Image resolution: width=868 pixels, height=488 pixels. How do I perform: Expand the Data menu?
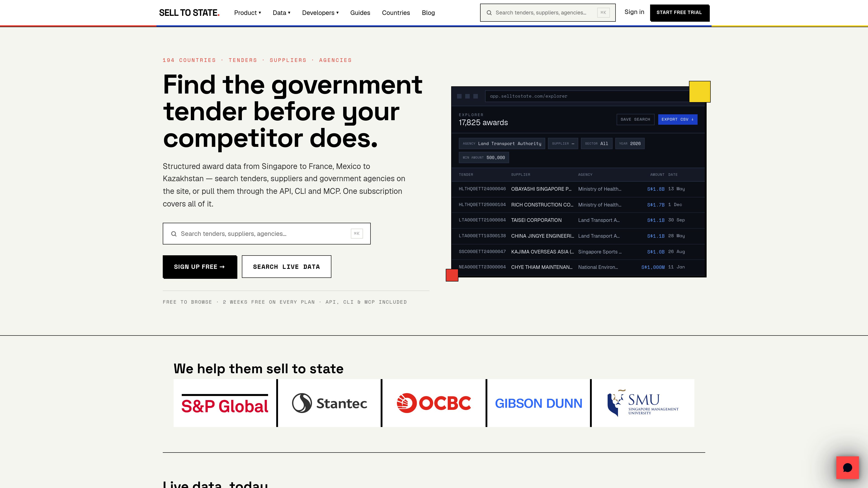pyautogui.click(x=281, y=13)
